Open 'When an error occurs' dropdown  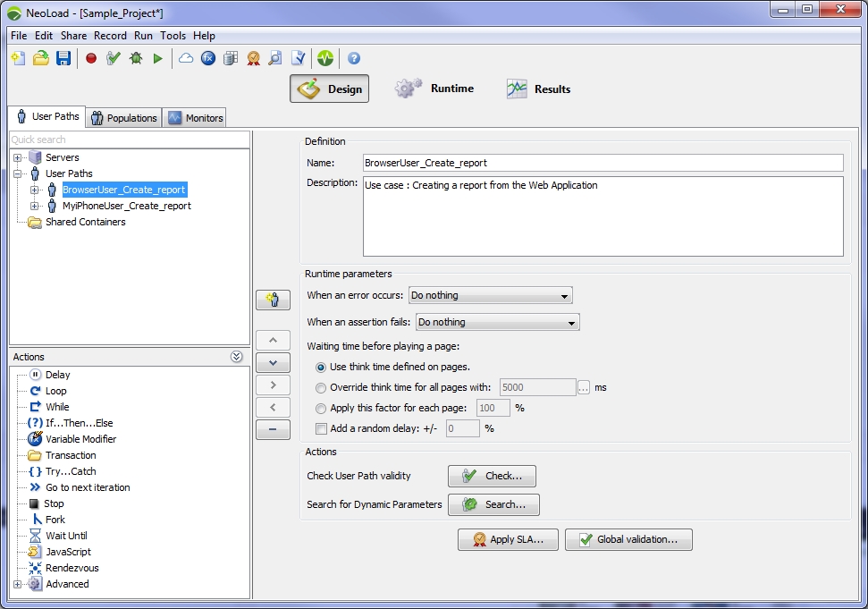click(490, 296)
